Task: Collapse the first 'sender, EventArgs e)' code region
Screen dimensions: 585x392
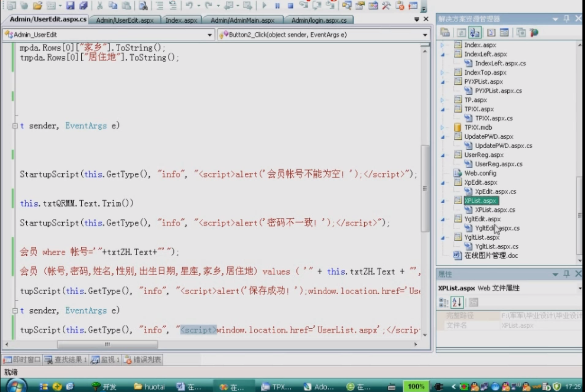Action: (x=15, y=126)
